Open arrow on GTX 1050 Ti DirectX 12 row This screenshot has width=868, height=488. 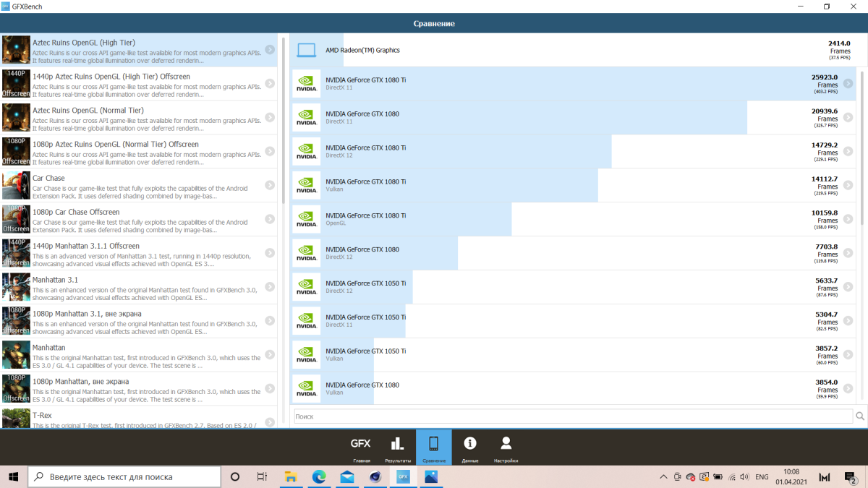point(848,288)
